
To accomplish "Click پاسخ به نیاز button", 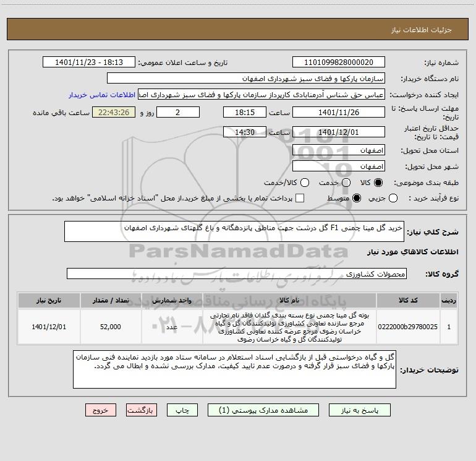I will click(x=359, y=410).
